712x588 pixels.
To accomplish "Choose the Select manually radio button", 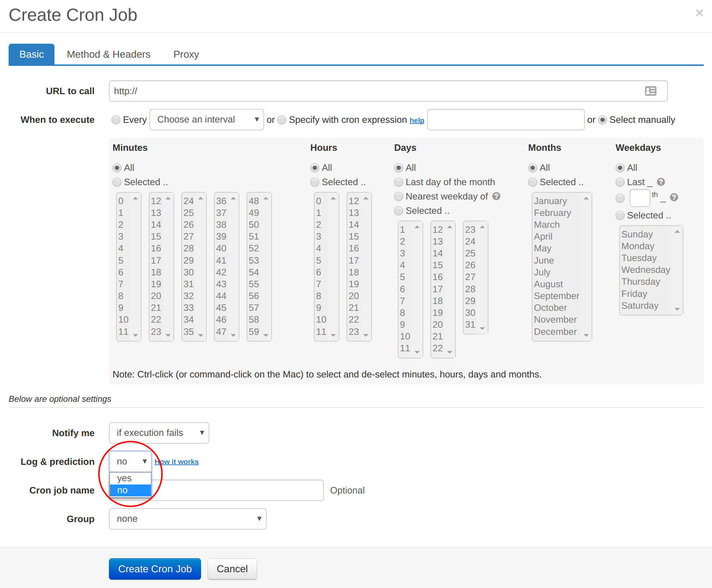I will (x=602, y=120).
